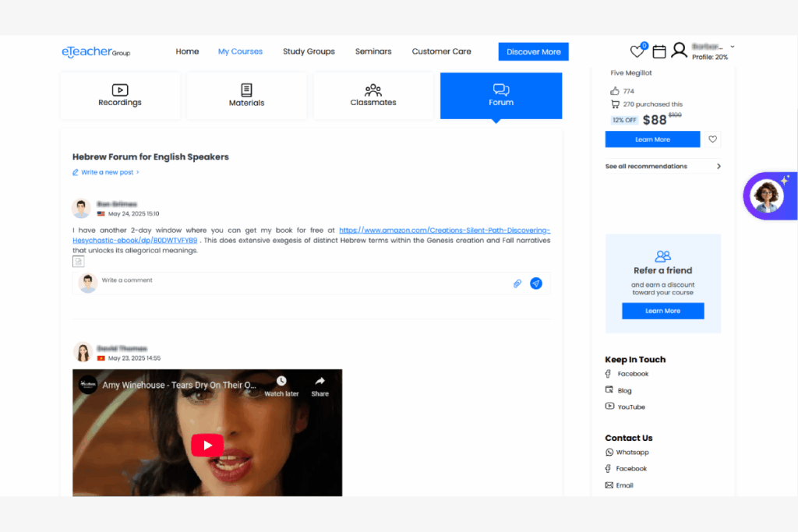798x532 pixels.
Task: Click Write a new post link
Action: (x=106, y=172)
